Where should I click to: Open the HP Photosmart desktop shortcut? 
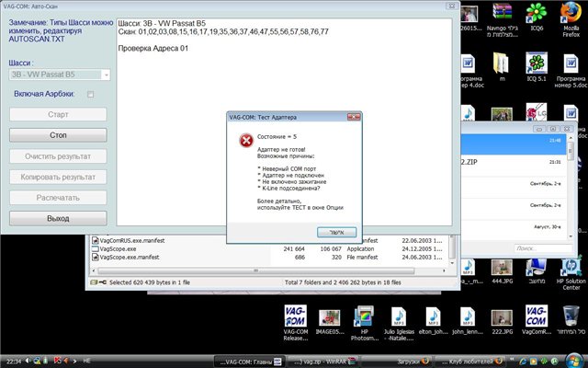click(364, 324)
